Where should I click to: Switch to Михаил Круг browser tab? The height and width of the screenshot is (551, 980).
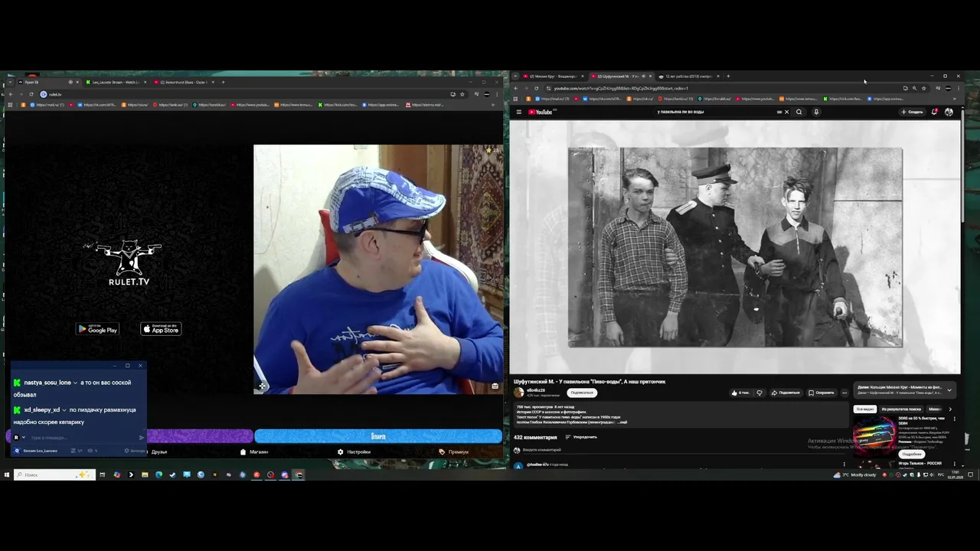[554, 77]
